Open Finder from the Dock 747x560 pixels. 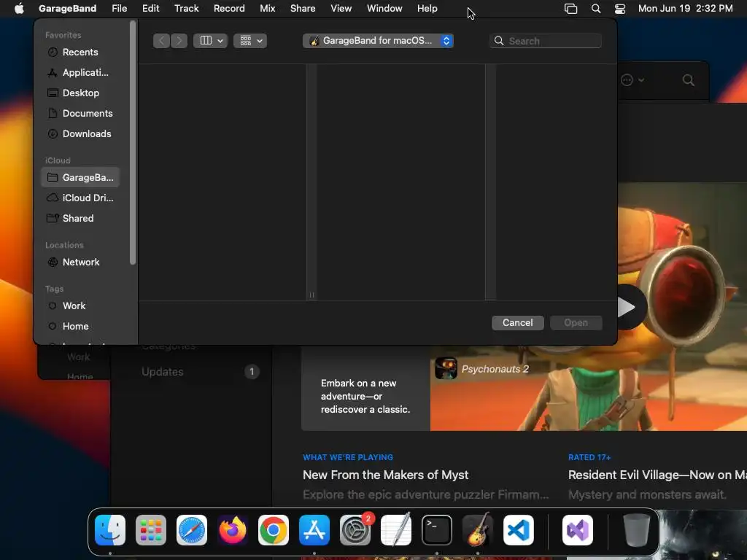coord(110,530)
